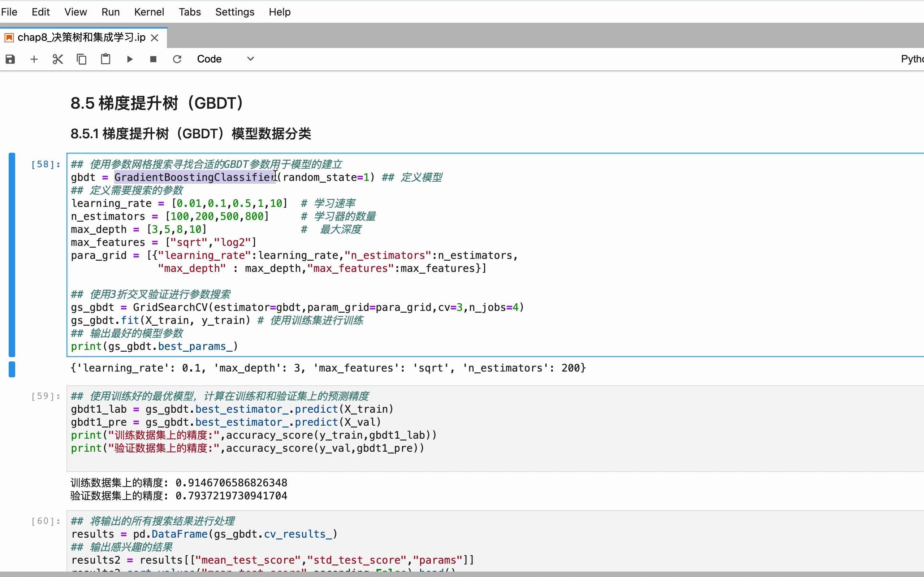Open the cell type Code dropdown

(225, 59)
